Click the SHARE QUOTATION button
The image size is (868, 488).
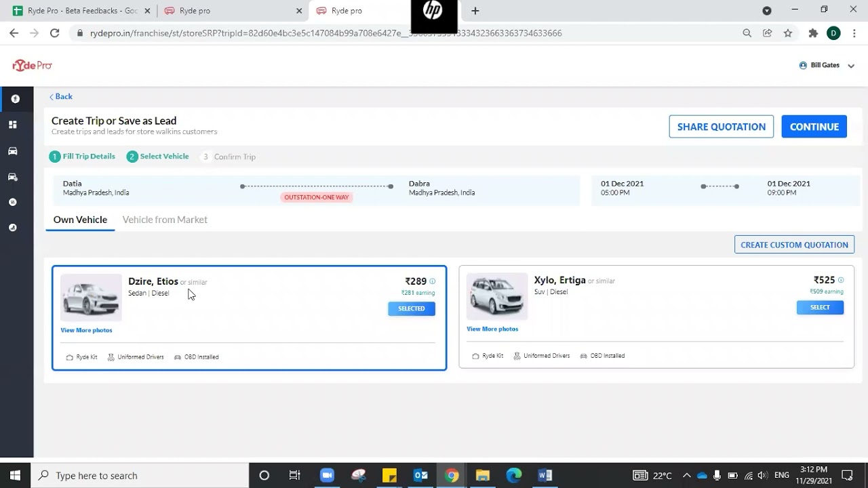tap(721, 127)
